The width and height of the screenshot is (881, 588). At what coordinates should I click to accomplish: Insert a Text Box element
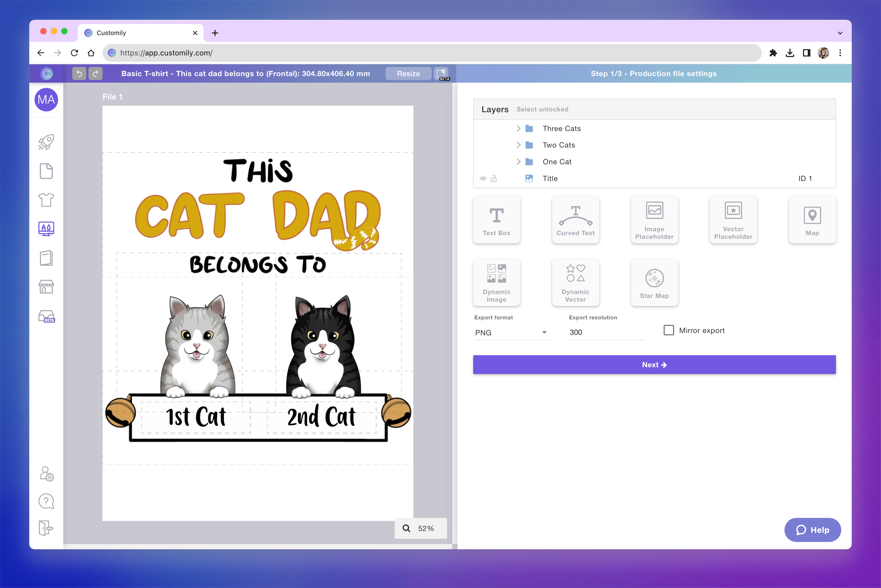[496, 220]
